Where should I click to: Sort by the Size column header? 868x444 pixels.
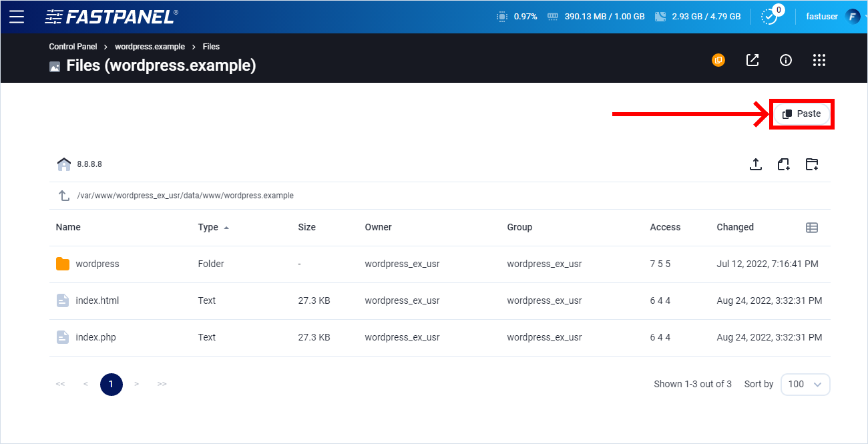307,227
